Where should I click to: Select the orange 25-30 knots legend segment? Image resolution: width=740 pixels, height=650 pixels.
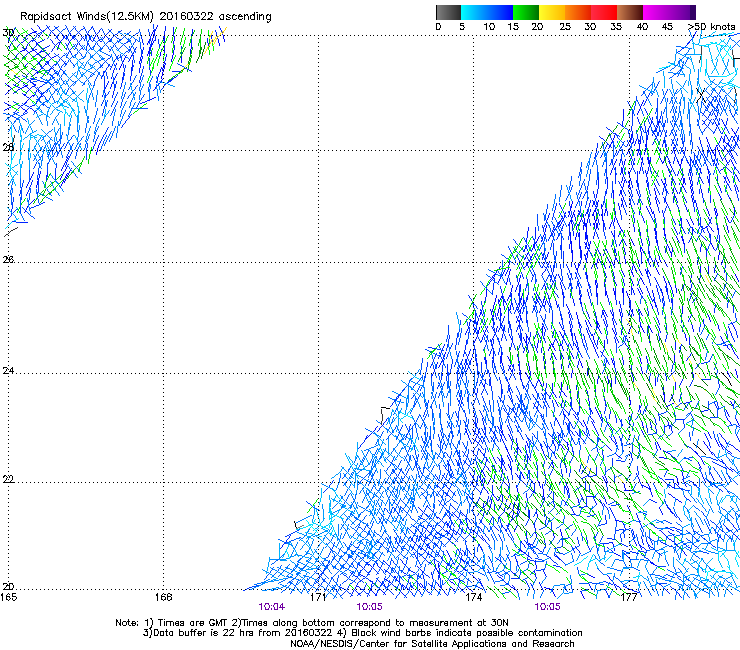tap(578, 12)
